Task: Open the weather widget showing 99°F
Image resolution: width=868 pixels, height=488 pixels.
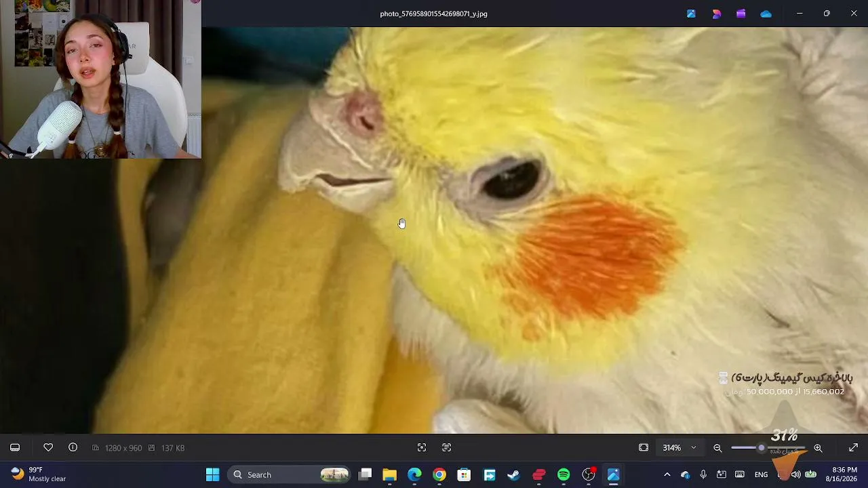Action: coord(39,474)
